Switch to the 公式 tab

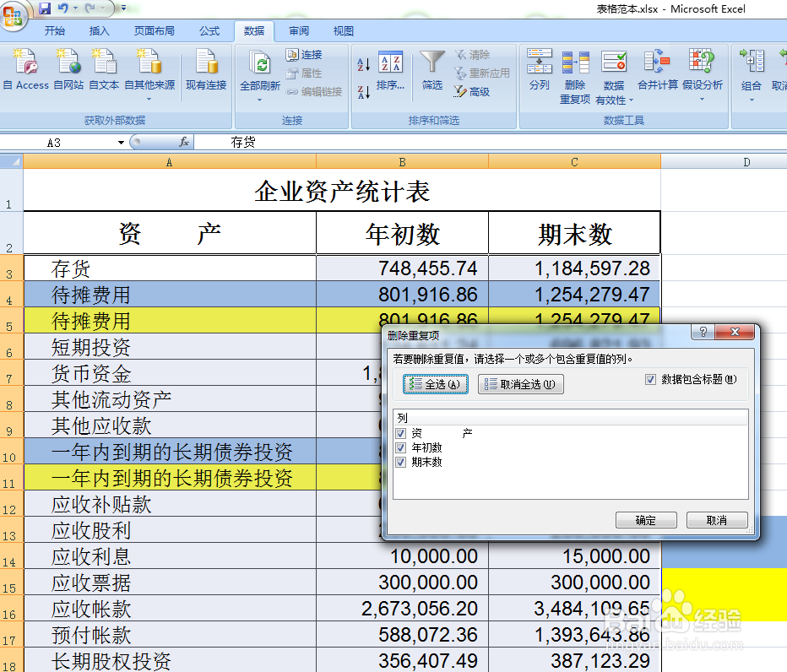point(209,31)
